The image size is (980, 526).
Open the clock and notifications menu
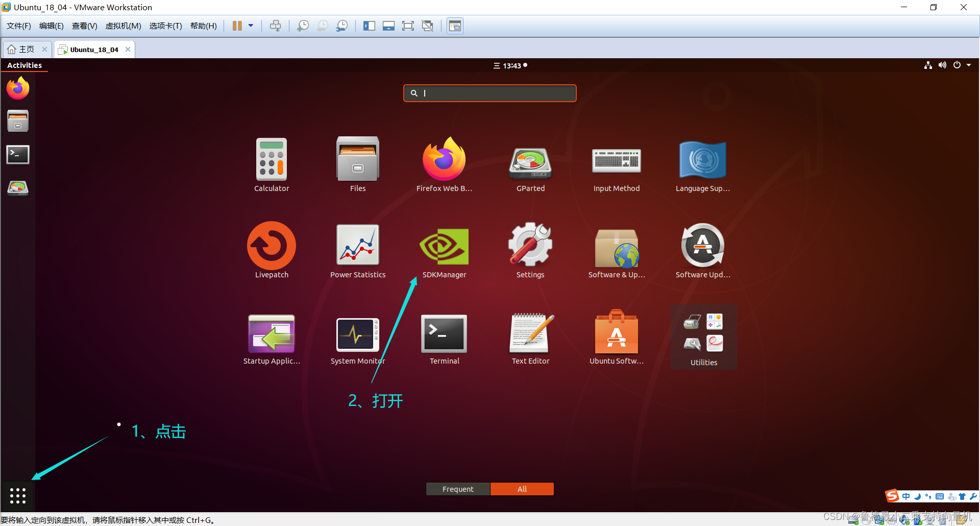point(510,65)
